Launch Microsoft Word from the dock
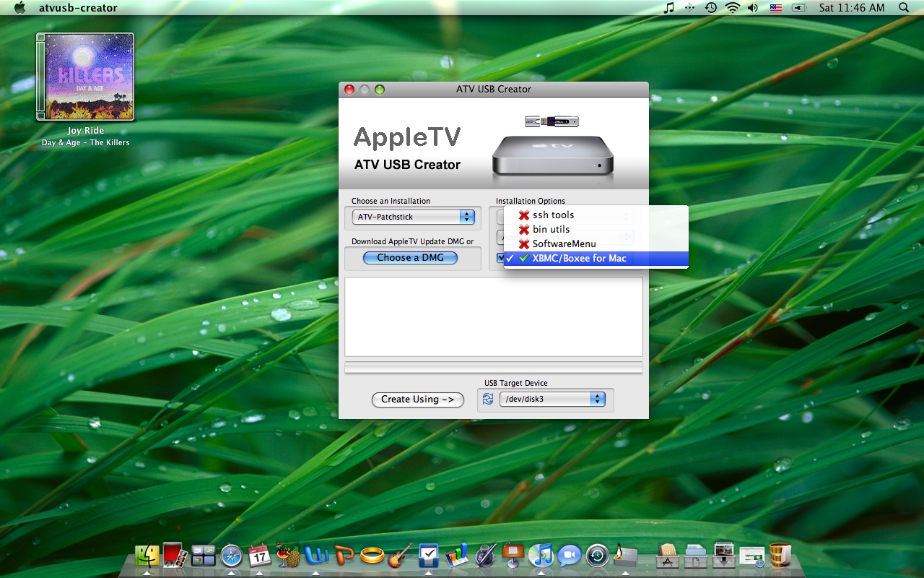The height and width of the screenshot is (578, 924). pos(316,555)
